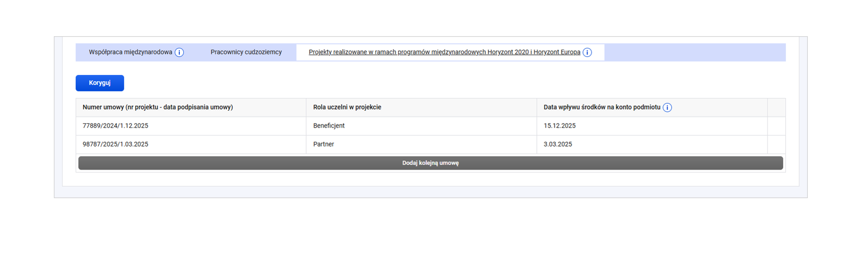
Task: Select the date cell 15.12.2025
Action: click(x=559, y=126)
